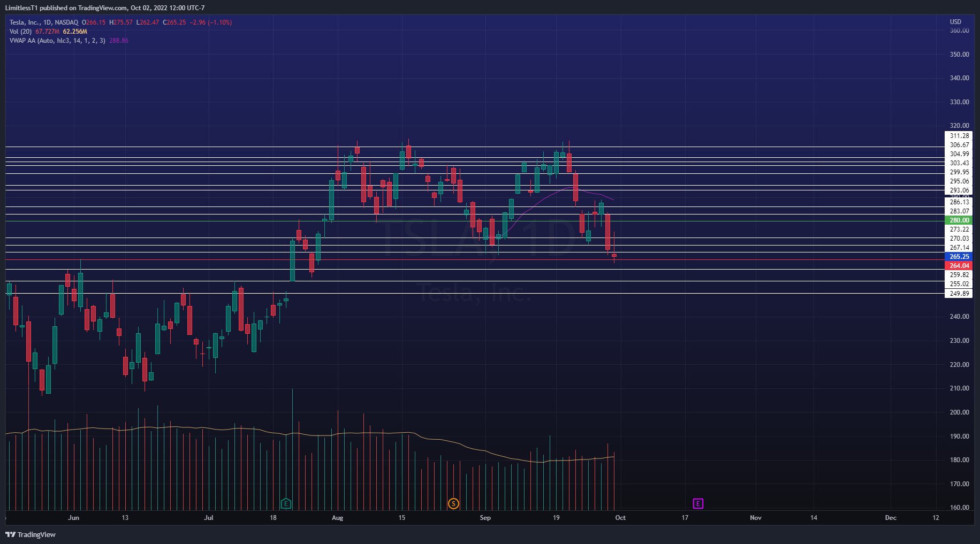Select the Oct label on the time axis
The width and height of the screenshot is (980, 544).
coord(620,518)
